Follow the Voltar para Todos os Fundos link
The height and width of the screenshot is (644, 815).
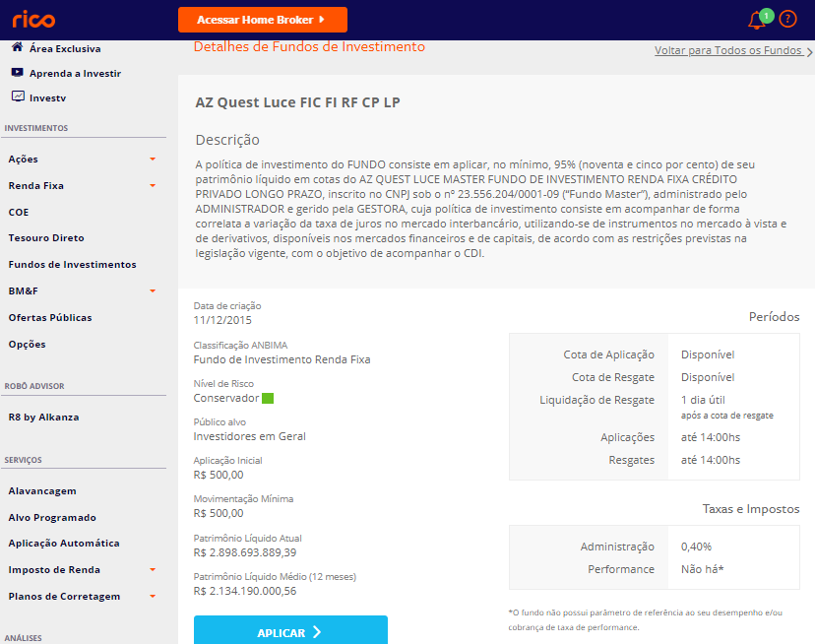(729, 50)
